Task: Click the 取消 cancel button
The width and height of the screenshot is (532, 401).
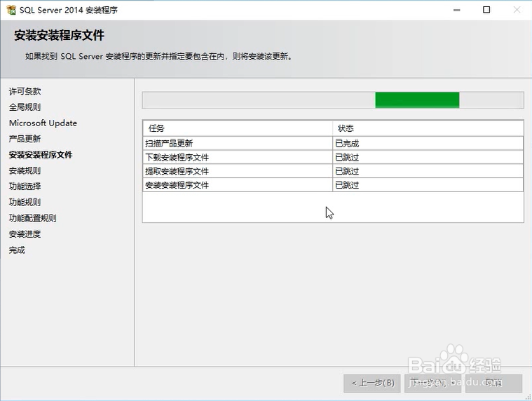Action: pos(493,383)
